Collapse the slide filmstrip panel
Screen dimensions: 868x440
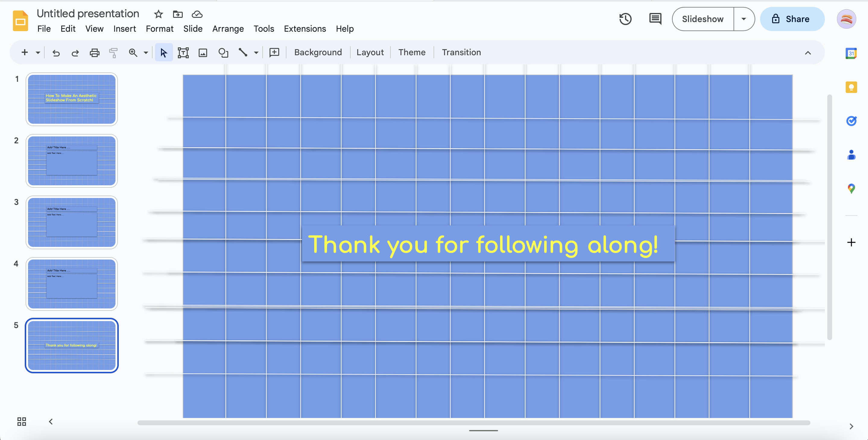pyautogui.click(x=51, y=422)
